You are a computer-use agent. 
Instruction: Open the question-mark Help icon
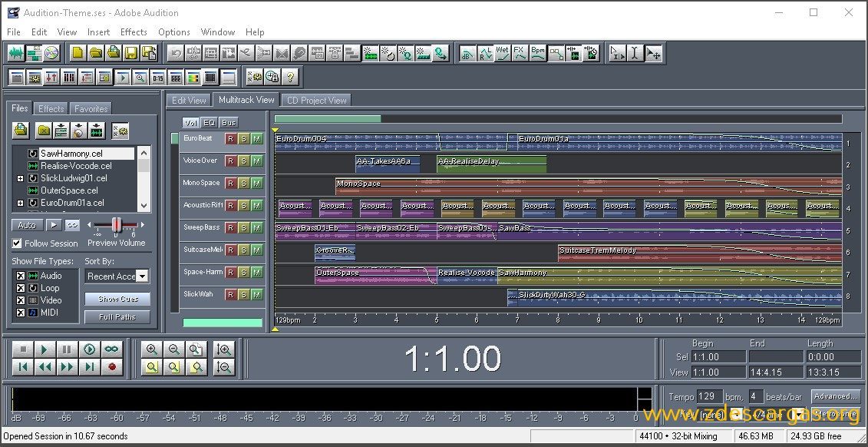pos(289,77)
